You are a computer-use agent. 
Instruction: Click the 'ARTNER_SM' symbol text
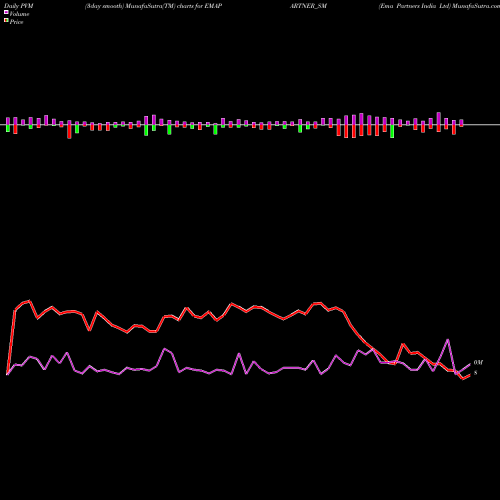point(308,6)
